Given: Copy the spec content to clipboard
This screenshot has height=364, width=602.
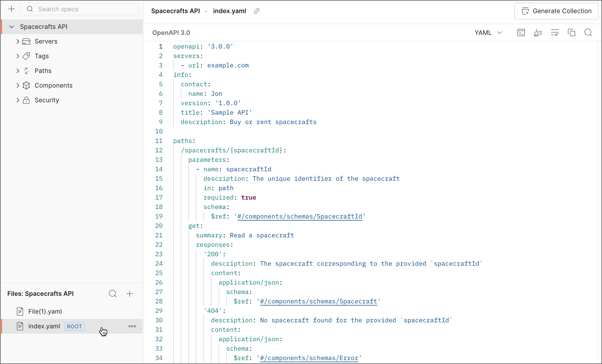Looking at the screenshot, I should pyautogui.click(x=572, y=33).
